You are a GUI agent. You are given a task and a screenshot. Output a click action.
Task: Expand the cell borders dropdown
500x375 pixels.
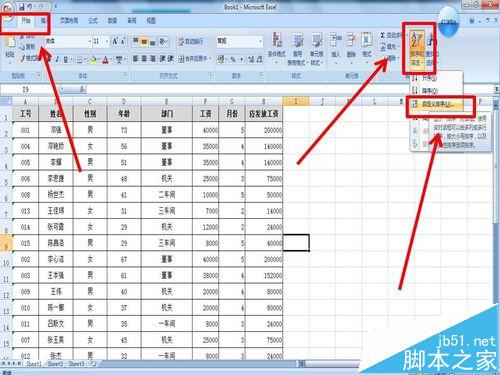(x=85, y=60)
